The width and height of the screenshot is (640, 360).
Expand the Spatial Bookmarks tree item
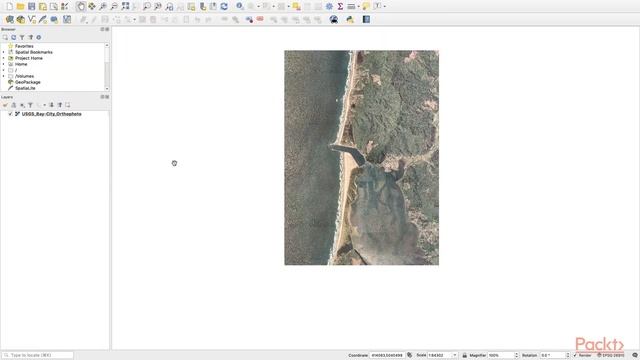point(4,52)
